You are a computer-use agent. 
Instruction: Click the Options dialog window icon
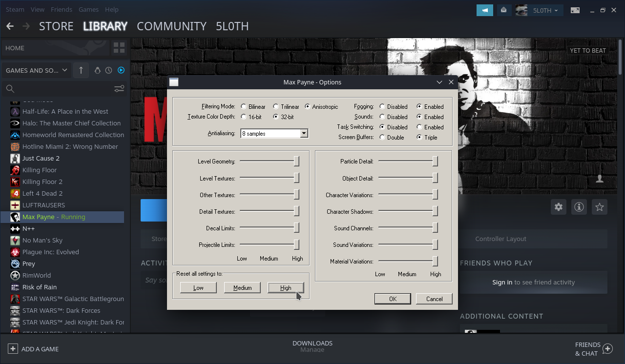coord(174,82)
